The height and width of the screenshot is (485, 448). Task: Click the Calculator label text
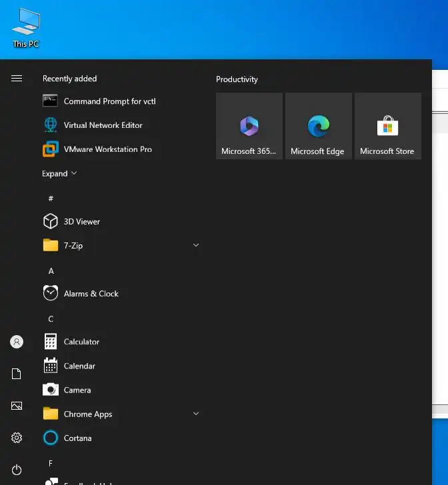coord(81,342)
